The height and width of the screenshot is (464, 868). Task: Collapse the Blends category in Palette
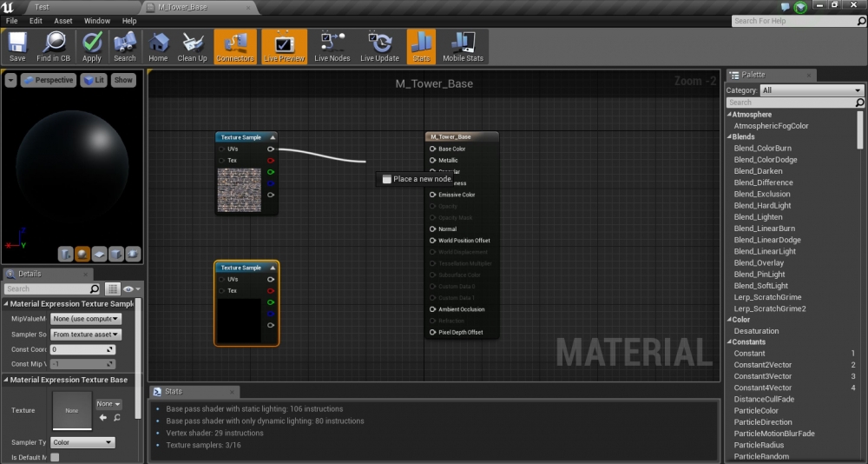click(729, 136)
